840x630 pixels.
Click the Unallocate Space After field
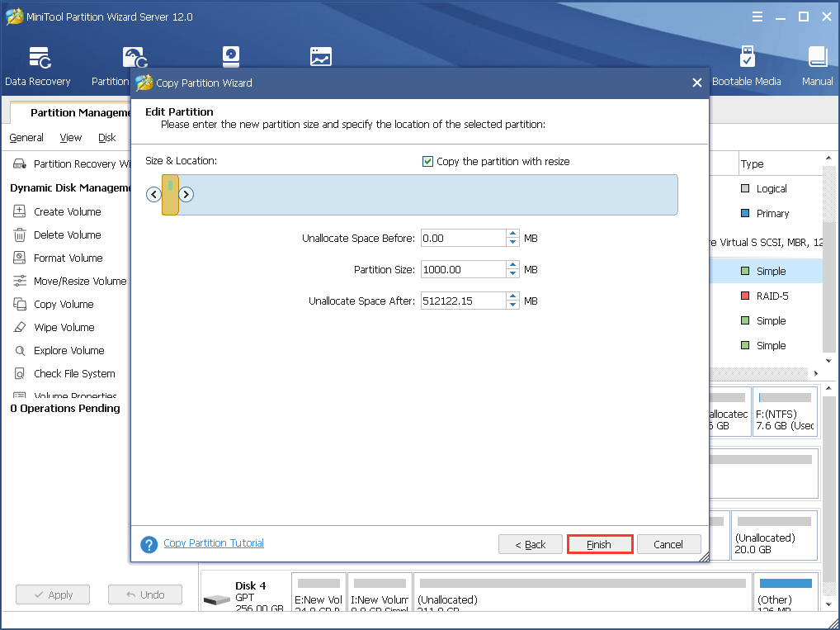[x=464, y=301]
